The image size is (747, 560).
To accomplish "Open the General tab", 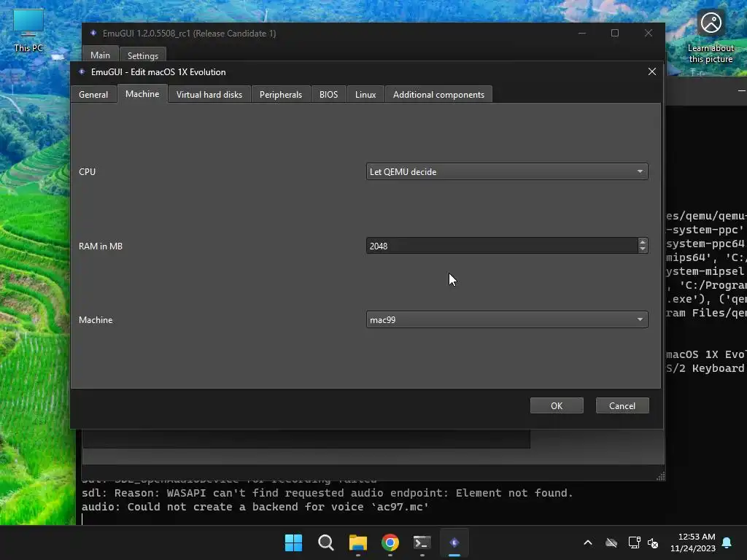I will (93, 94).
